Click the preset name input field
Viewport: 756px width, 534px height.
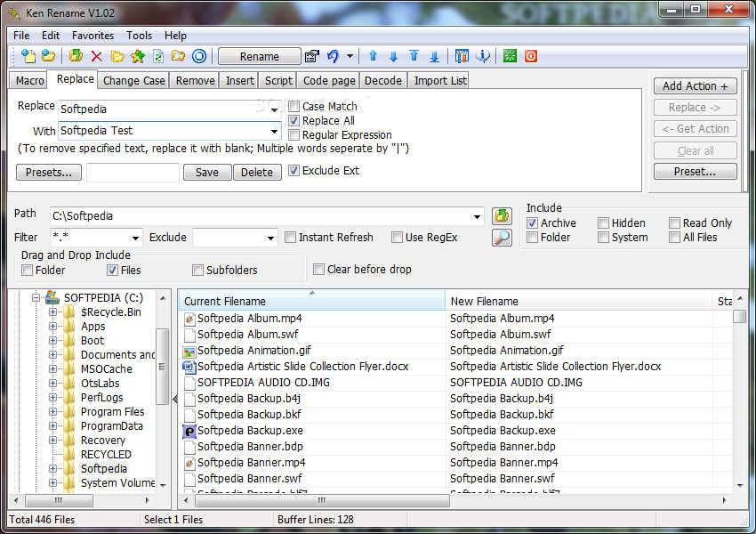[133, 172]
